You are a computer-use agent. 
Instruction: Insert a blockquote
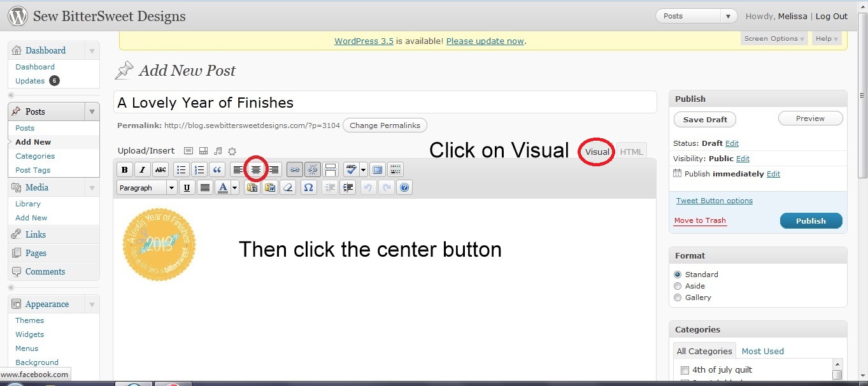[217, 170]
